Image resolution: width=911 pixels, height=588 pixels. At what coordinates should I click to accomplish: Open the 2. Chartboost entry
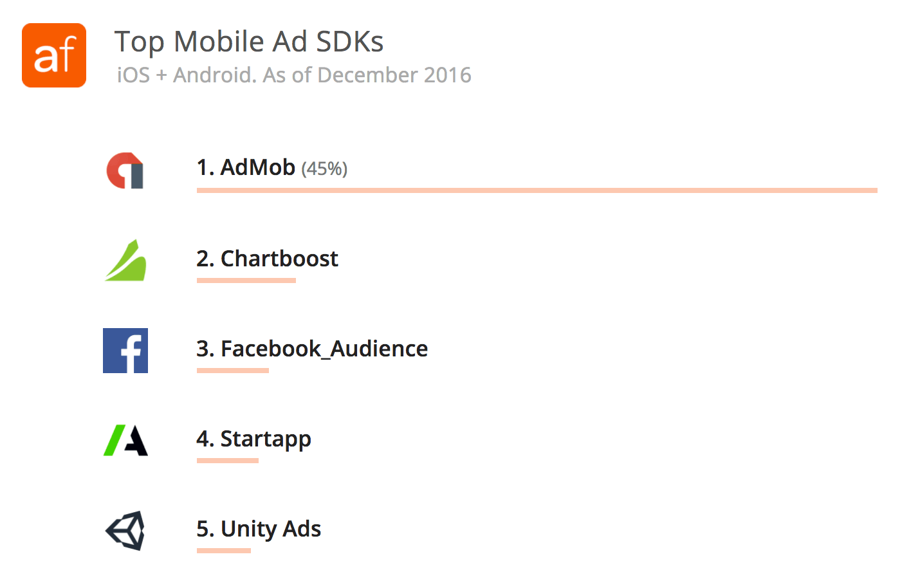(267, 259)
